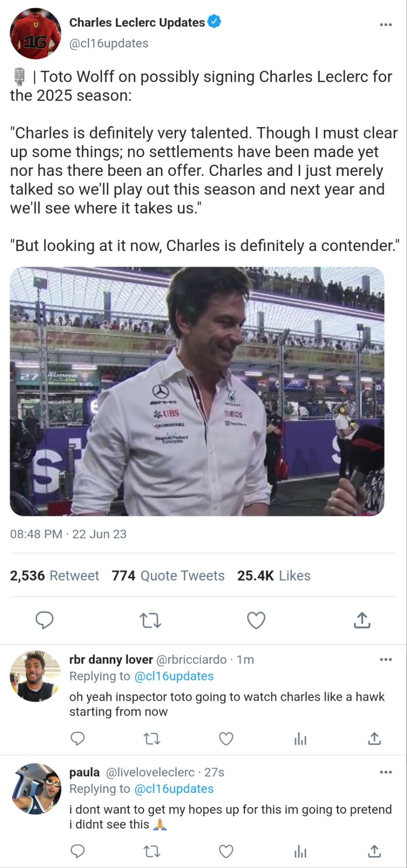Like rbr danny lover's reply
The width and height of the screenshot is (407, 868).
click(226, 739)
